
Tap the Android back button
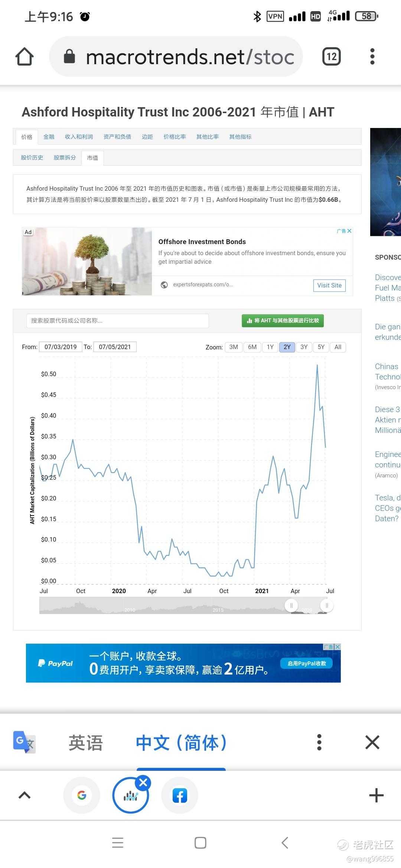(285, 843)
